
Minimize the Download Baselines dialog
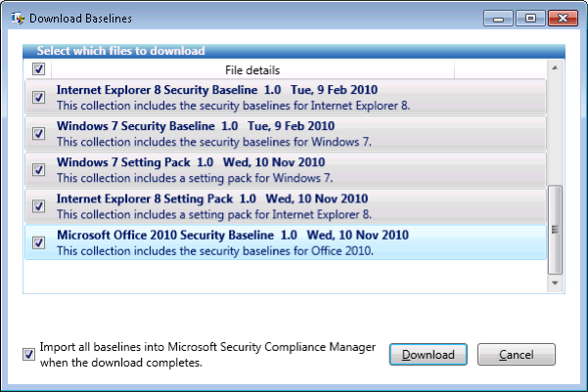(498, 18)
